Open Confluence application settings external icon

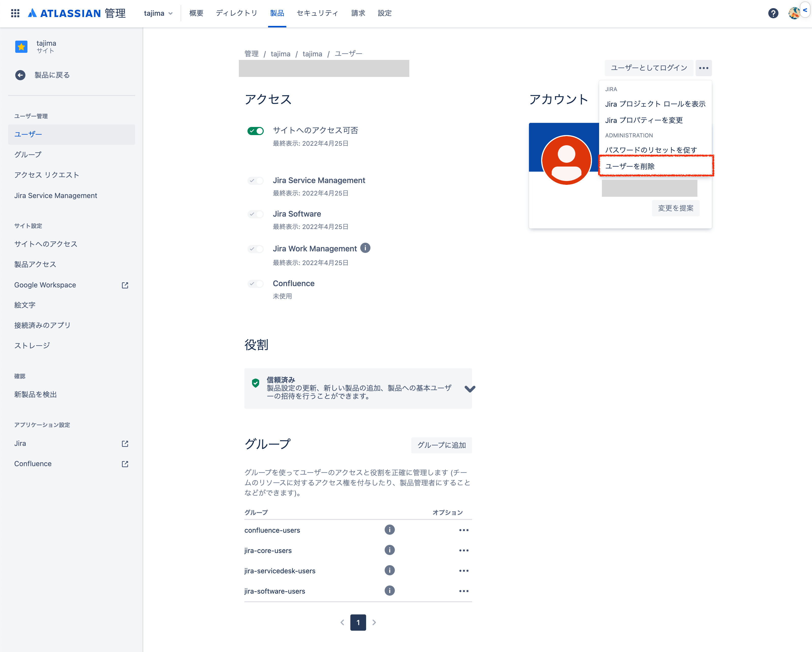coord(125,464)
